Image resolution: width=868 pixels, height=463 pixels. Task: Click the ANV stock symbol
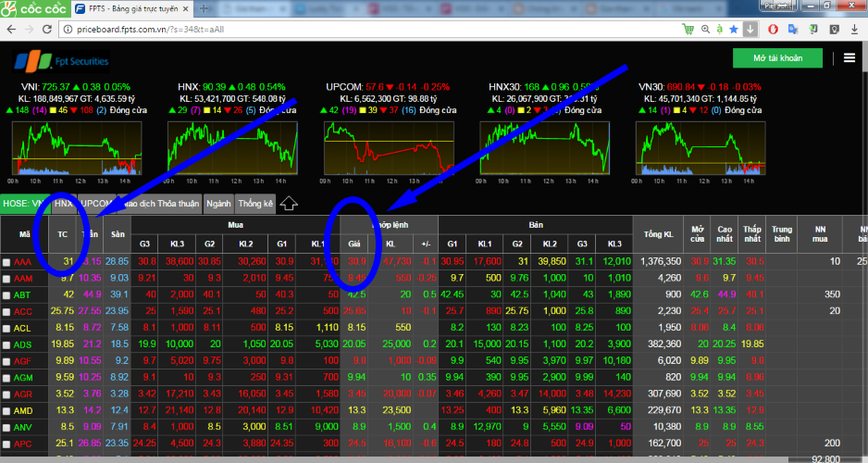click(x=23, y=428)
